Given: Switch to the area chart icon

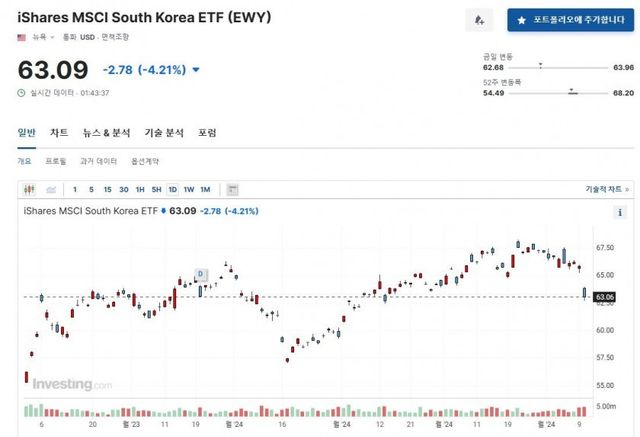Looking at the screenshot, I should pyautogui.click(x=50, y=189).
